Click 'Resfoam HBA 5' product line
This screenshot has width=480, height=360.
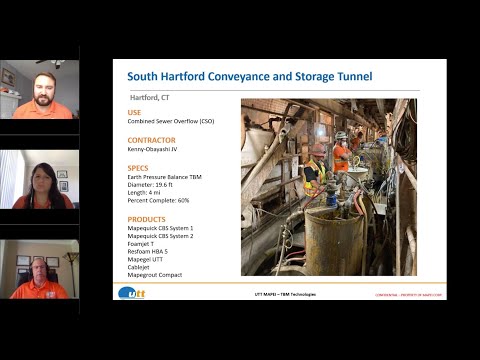(148, 252)
